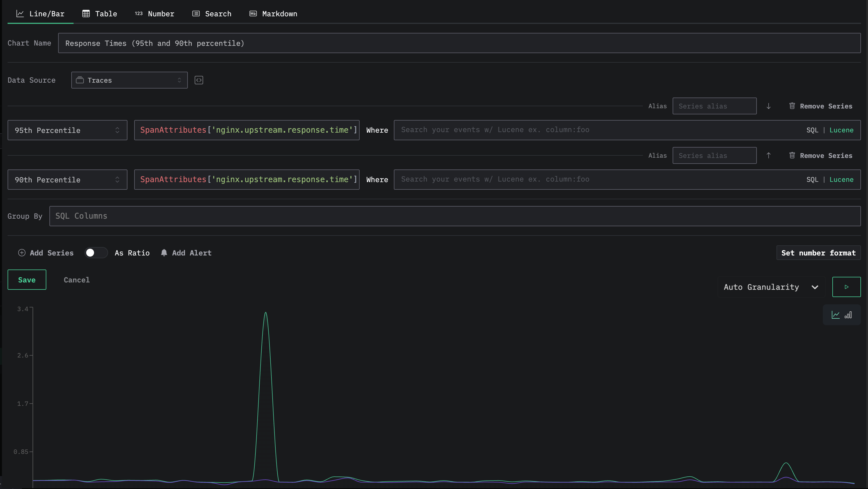Switch chart display to bar view icon

[848, 315]
